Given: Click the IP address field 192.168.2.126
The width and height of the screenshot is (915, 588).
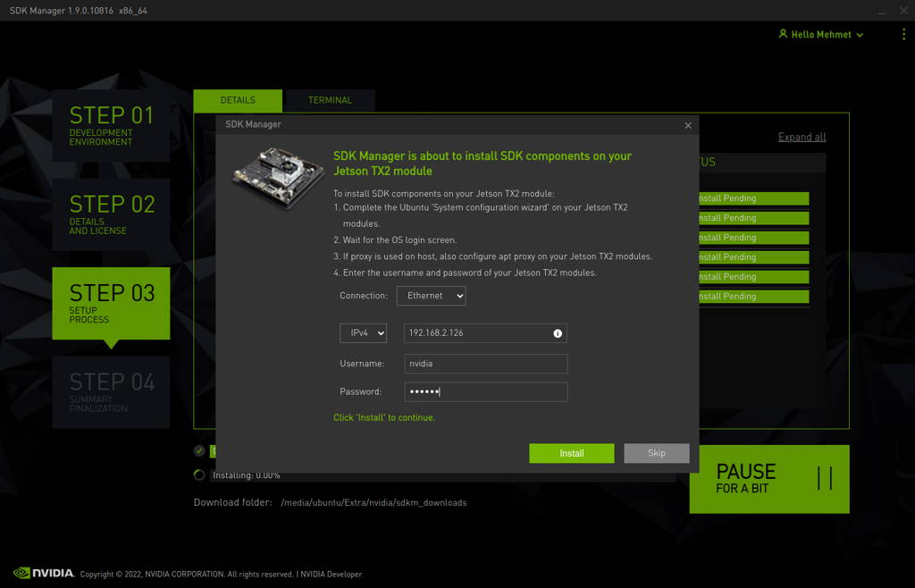Looking at the screenshot, I should (x=485, y=333).
